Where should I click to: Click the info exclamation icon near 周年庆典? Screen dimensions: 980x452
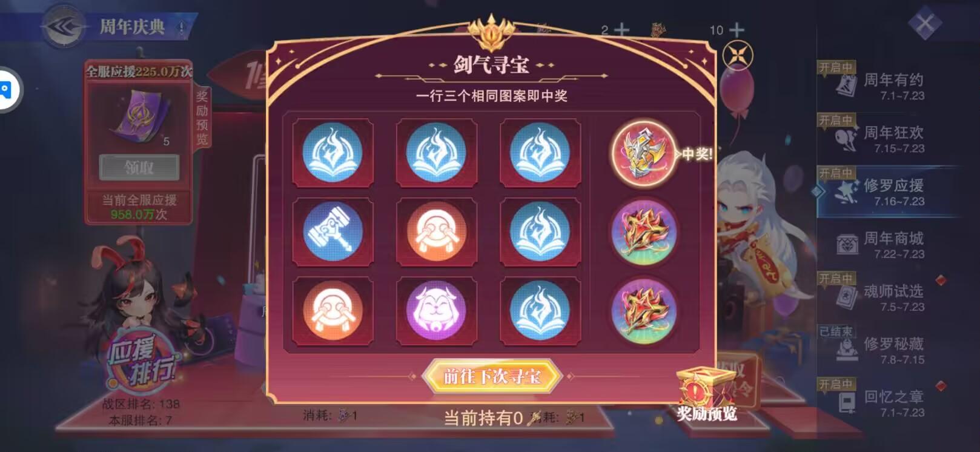pos(182,27)
